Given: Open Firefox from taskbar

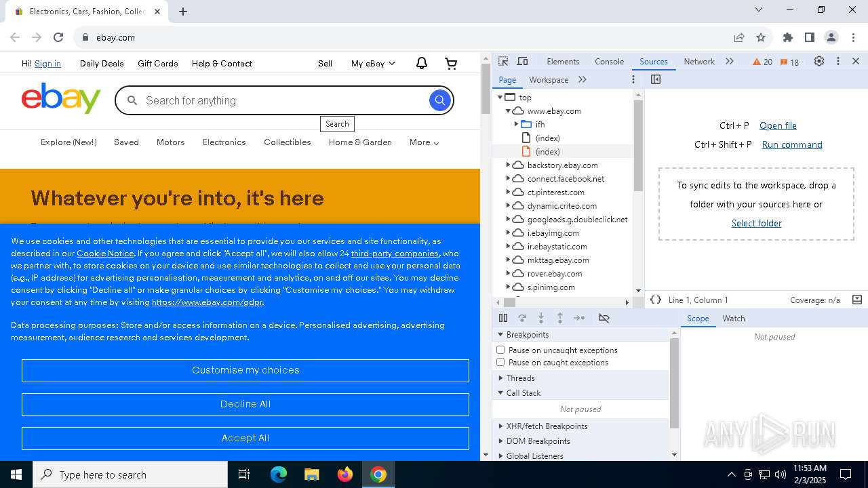Looking at the screenshot, I should 344,474.
